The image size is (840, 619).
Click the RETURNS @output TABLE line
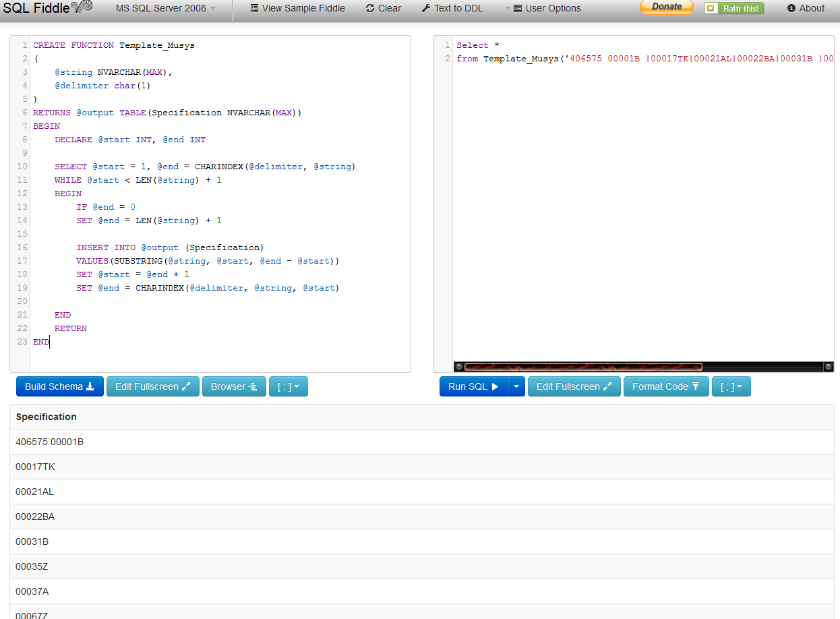click(168, 113)
